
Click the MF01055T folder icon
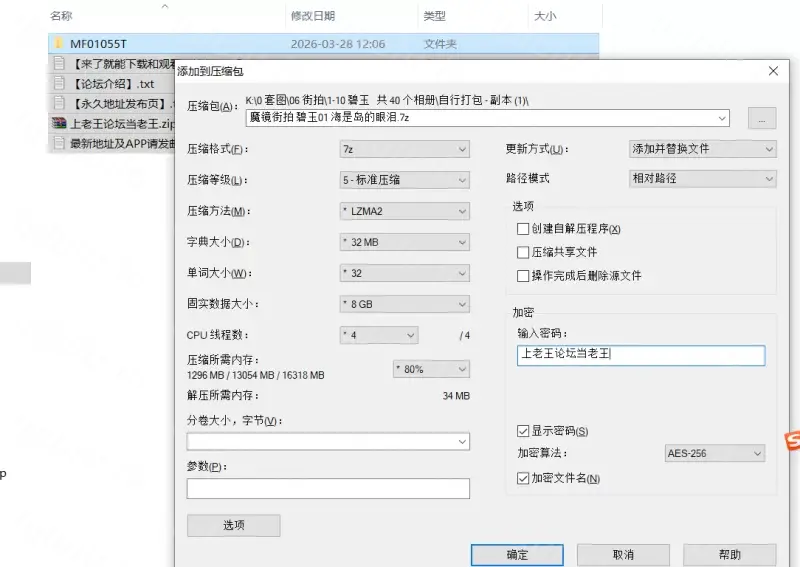click(59, 43)
